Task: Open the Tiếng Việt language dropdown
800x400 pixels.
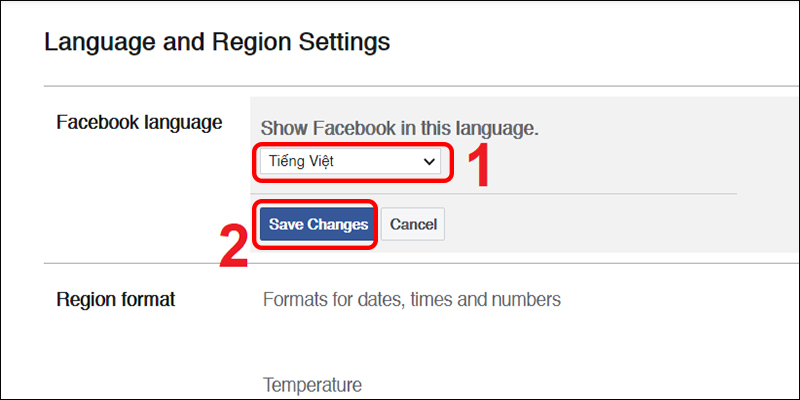Action: 349,161
